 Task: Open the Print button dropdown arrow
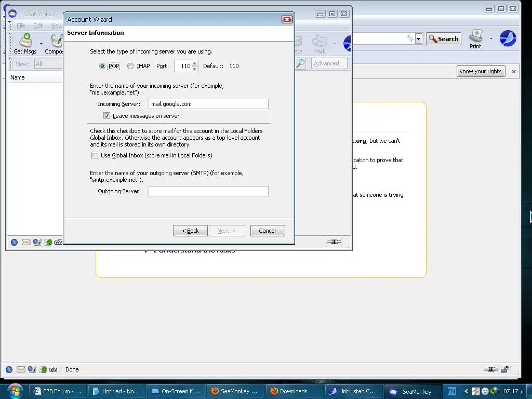tap(491, 38)
